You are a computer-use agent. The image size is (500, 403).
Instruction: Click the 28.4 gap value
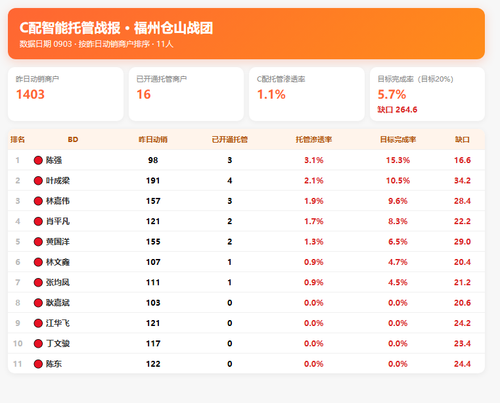[x=462, y=201]
